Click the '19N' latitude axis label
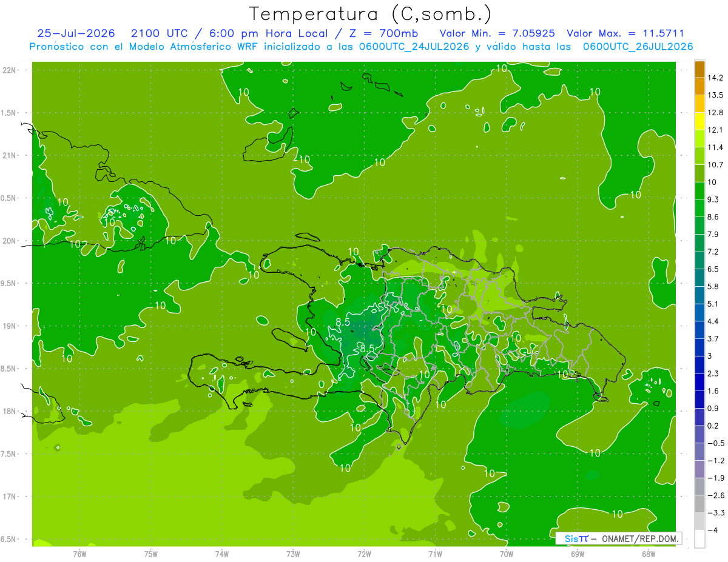This screenshot has height=562, width=728. (10, 326)
